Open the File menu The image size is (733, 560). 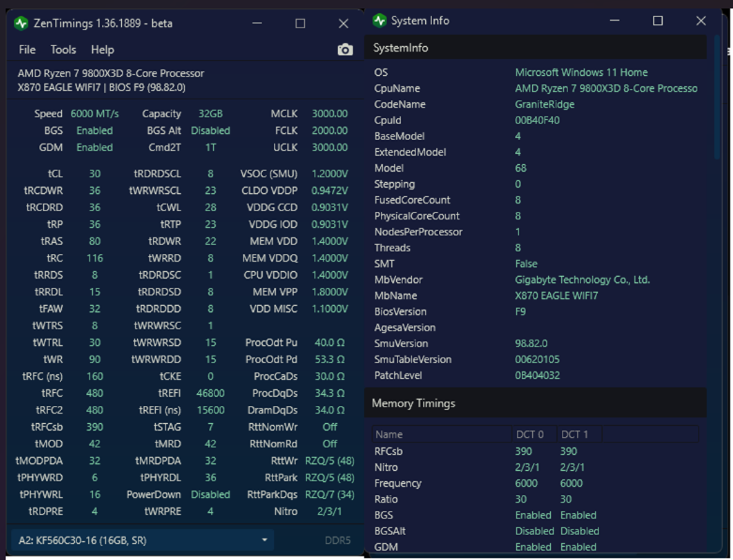27,50
